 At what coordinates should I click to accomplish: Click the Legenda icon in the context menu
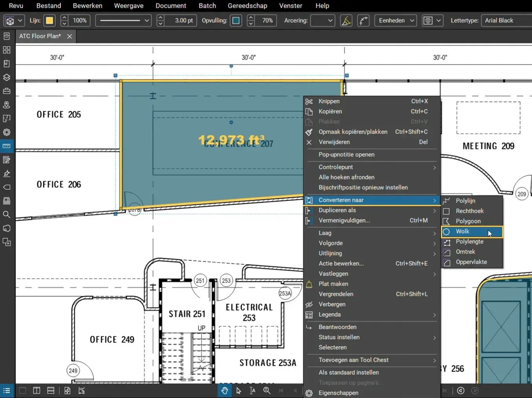(309, 314)
